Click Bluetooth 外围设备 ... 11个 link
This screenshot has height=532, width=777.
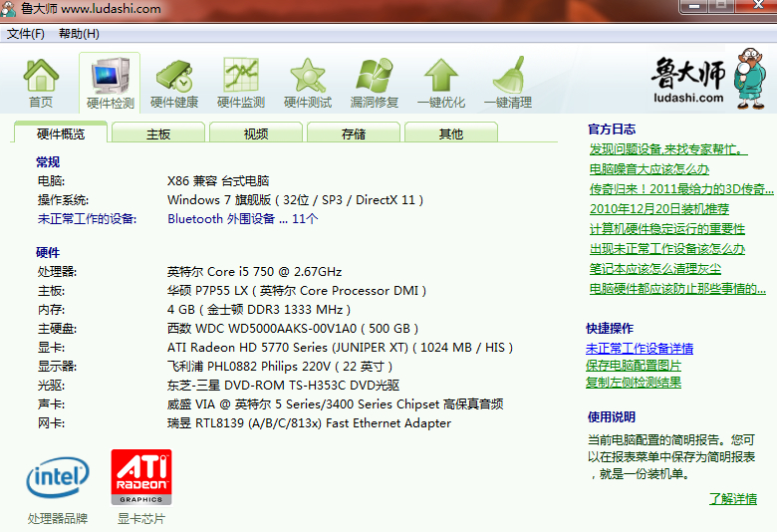[243, 218]
